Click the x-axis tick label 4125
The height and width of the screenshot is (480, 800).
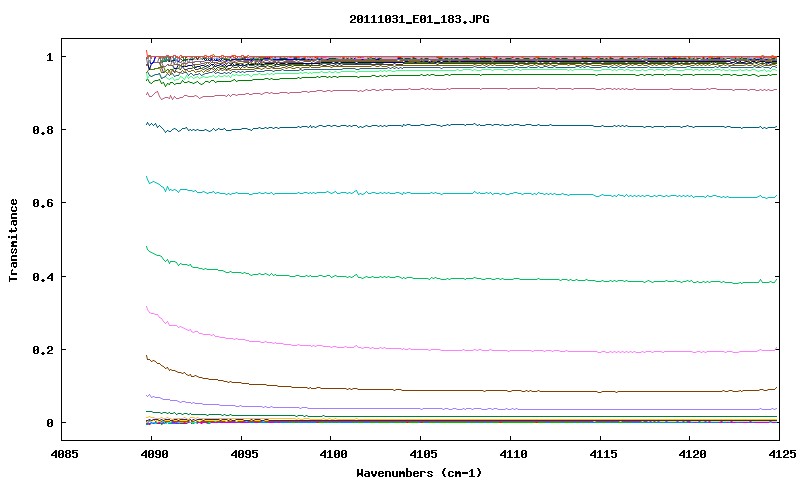(782, 453)
